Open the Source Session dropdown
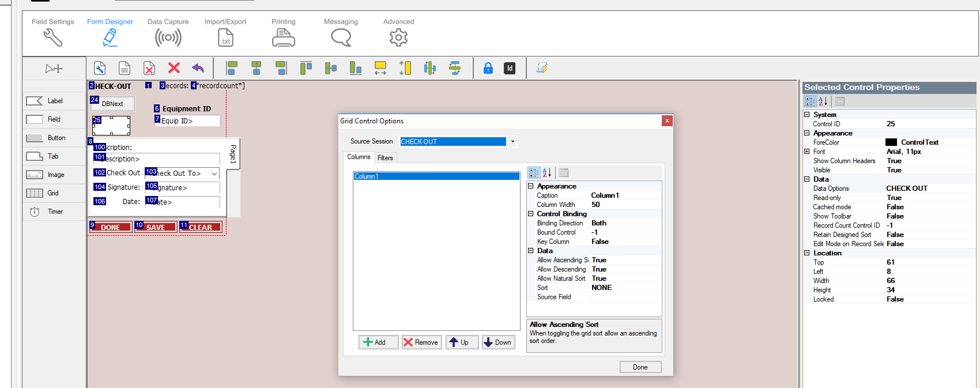 [x=512, y=142]
